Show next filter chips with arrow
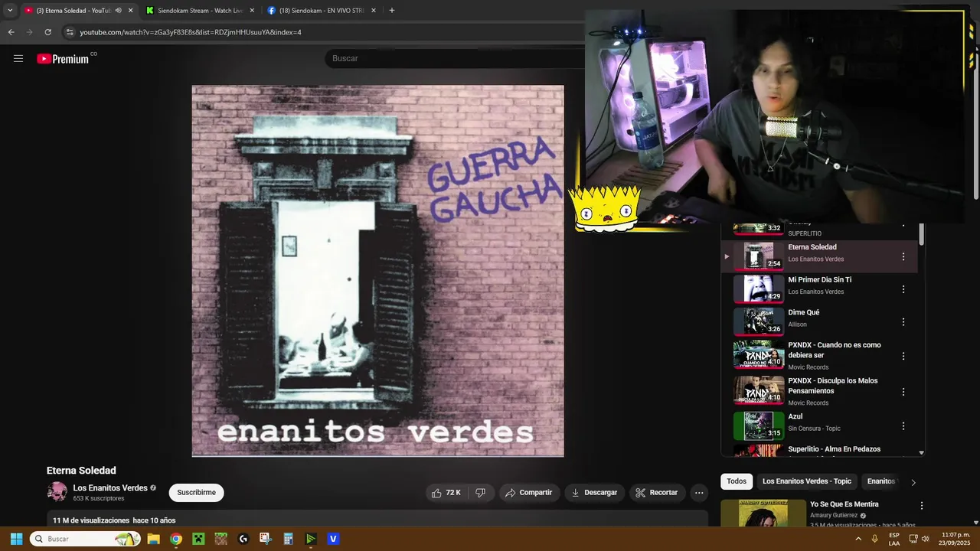This screenshot has height=551, width=980. 913,482
